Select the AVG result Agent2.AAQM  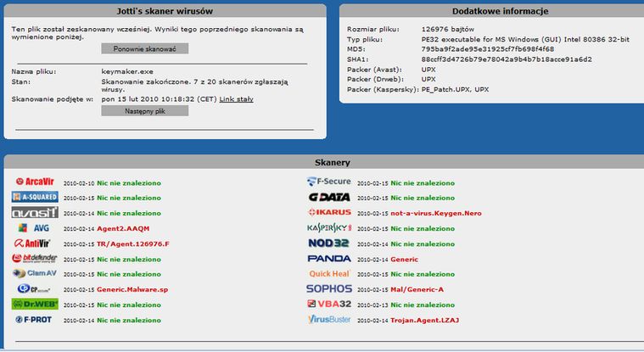(x=123, y=229)
